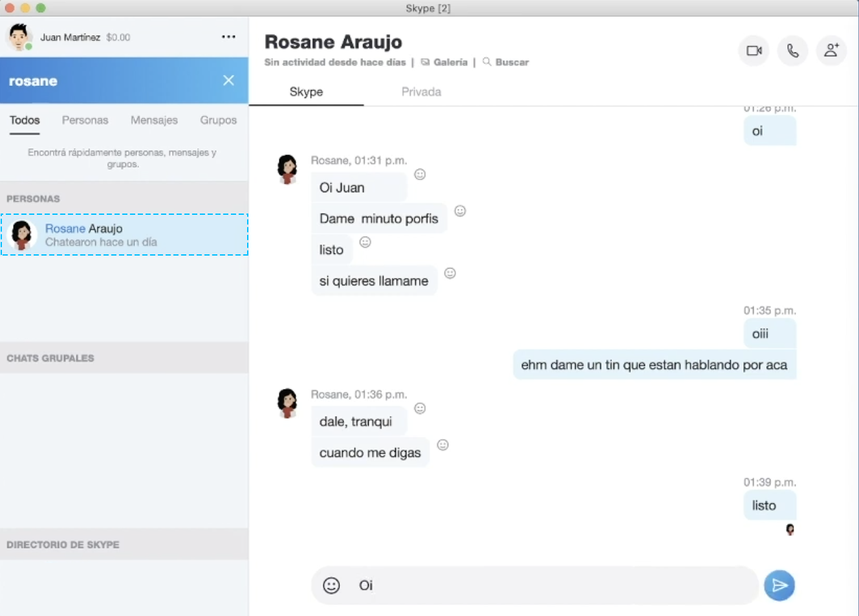
Task: Click the 'Dame minuto porfis' message bubble
Action: 379,219
